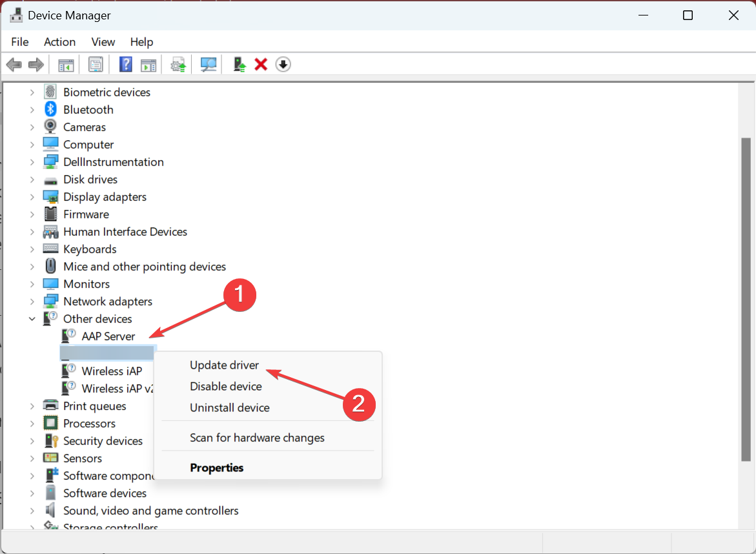Viewport: 756px width, 554px height.
Task: Open the View menu
Action: 103,42
